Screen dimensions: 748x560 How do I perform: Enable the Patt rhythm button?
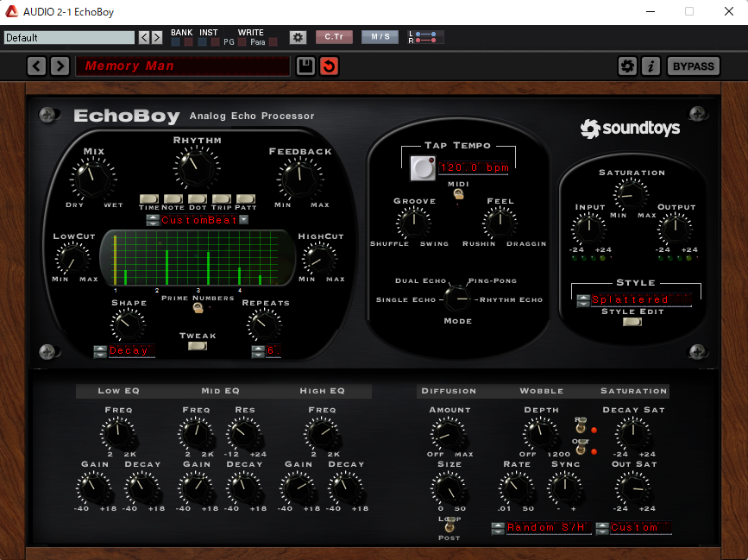point(246,198)
